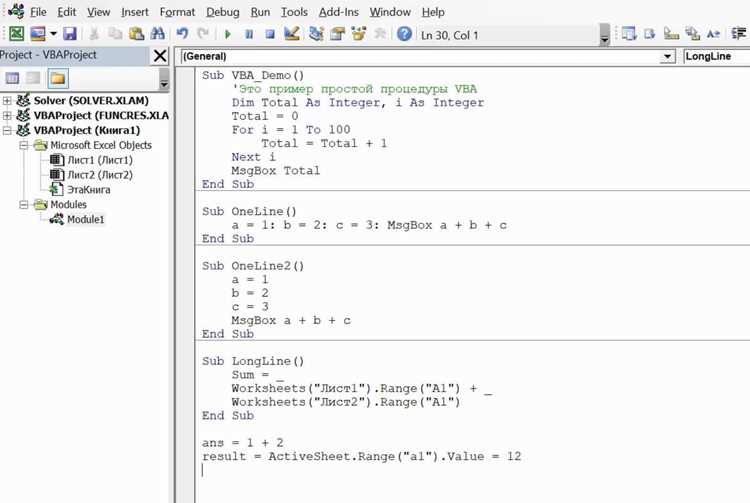Open the Tools menu
Screen dimensions: 750x503
point(294,12)
